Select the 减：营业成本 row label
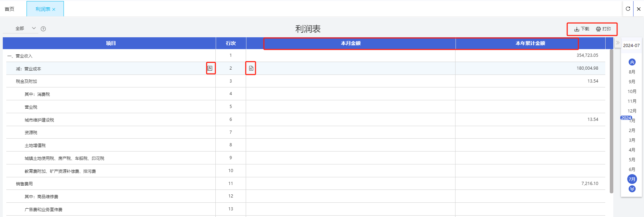 click(28, 69)
